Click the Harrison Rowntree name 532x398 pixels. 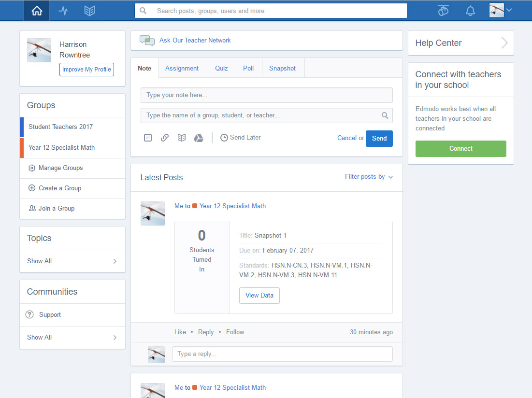74,49
